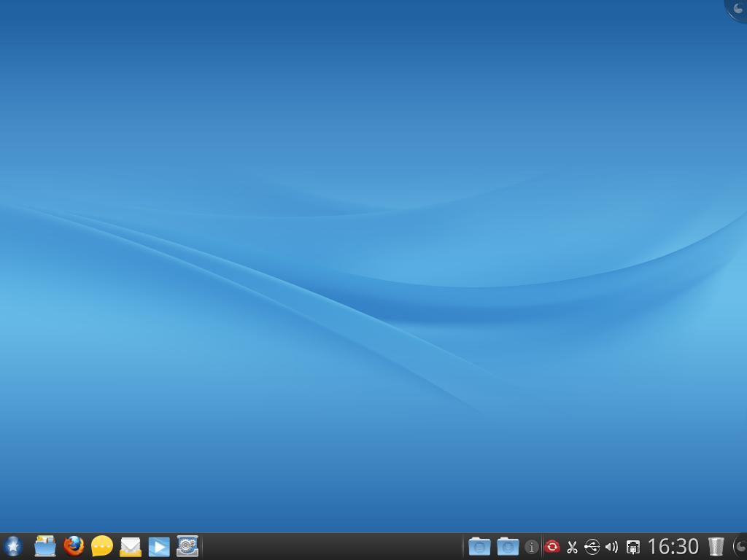Screen dimensions: 747x560
Task: Open the email client from the panel
Action: 129,546
